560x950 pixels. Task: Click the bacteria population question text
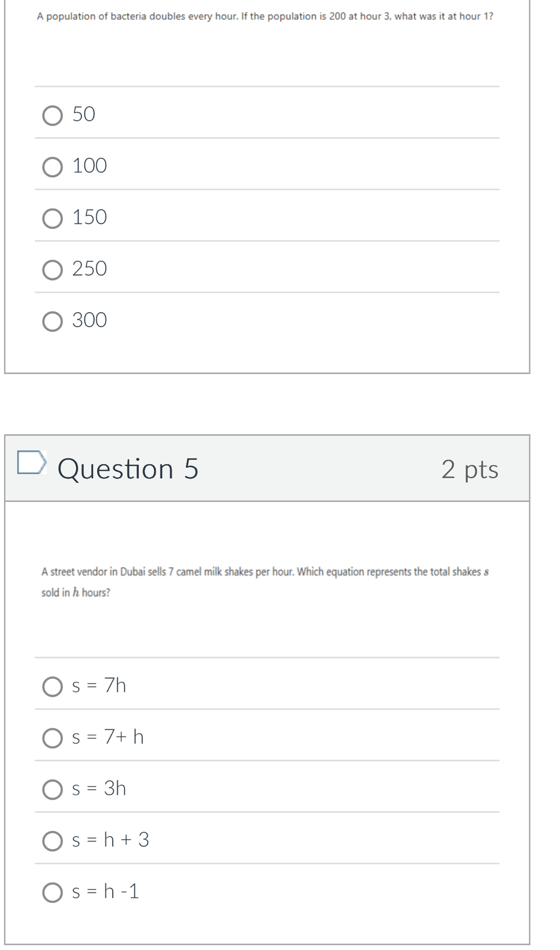tap(265, 16)
